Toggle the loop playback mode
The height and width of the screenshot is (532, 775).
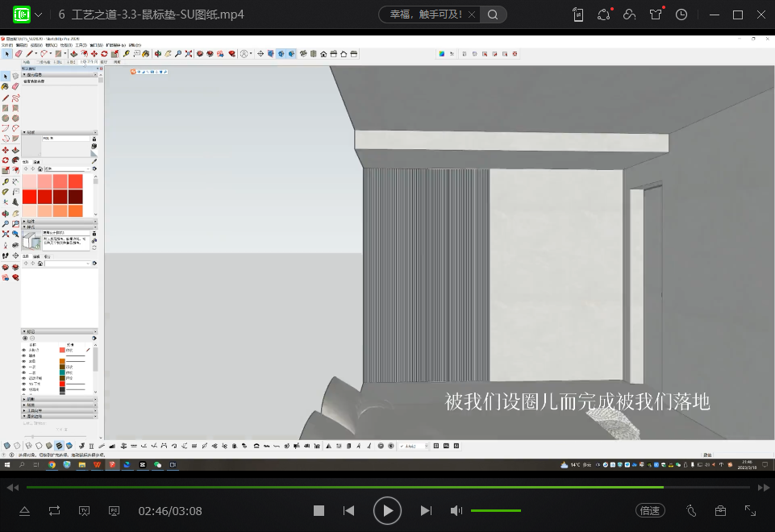(x=54, y=511)
